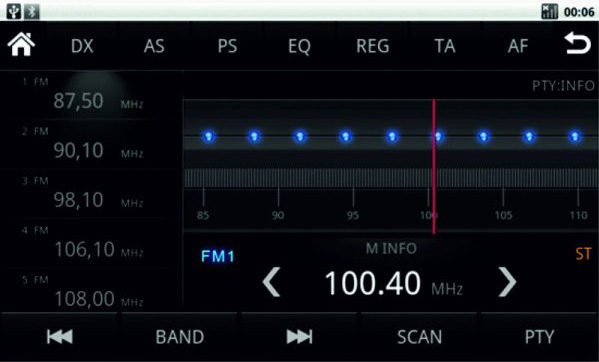Tap the signal strength icon

(x=550, y=11)
